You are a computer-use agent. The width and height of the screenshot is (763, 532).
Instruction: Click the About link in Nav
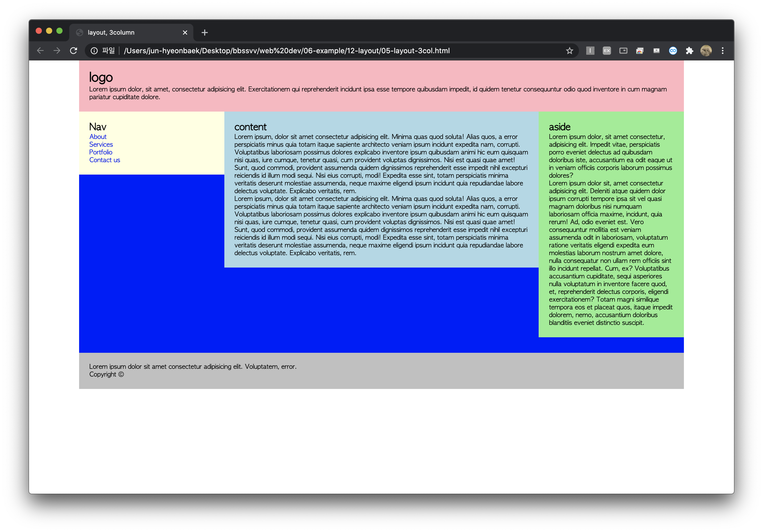pos(98,137)
